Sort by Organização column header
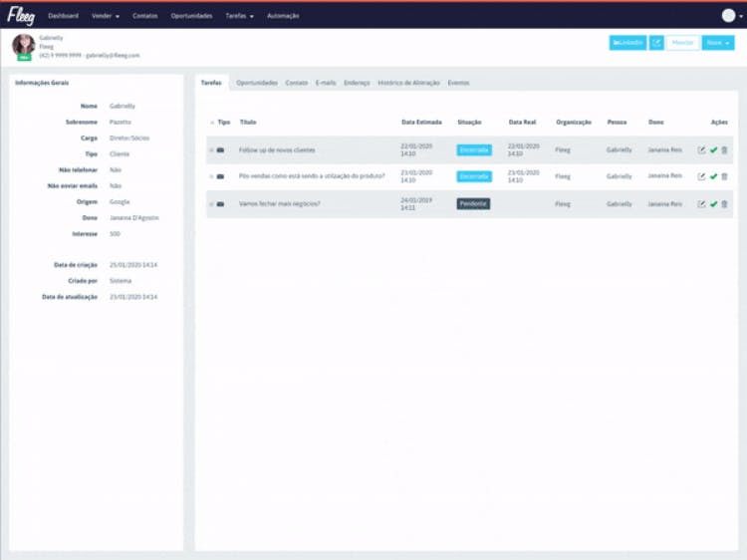Image resolution: width=747 pixels, height=560 pixels. (x=574, y=123)
